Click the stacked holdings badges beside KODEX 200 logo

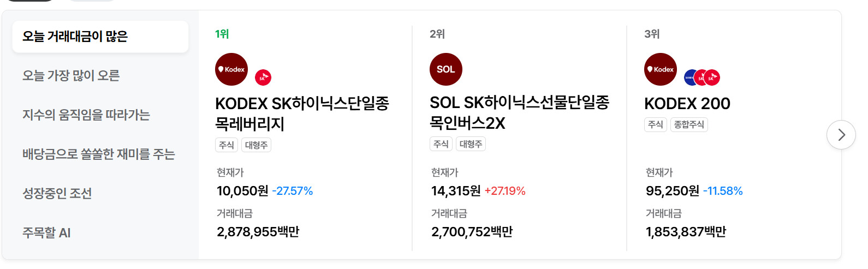pos(702,77)
